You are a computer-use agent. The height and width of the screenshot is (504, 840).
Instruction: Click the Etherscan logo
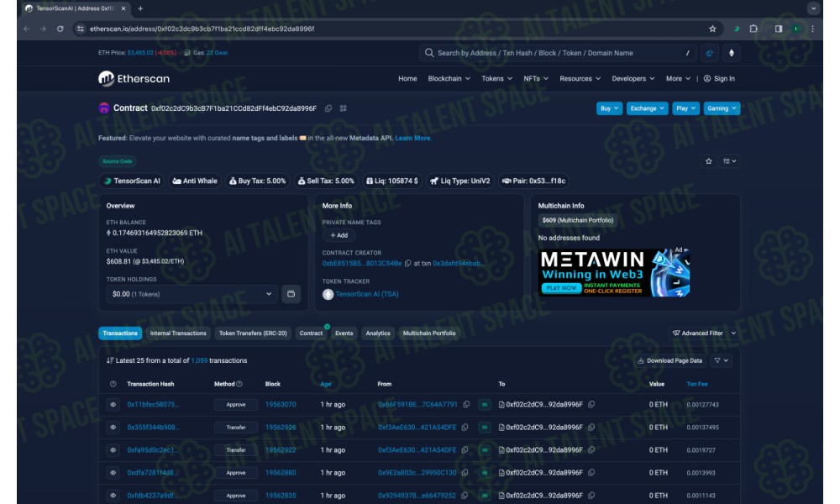pos(134,79)
